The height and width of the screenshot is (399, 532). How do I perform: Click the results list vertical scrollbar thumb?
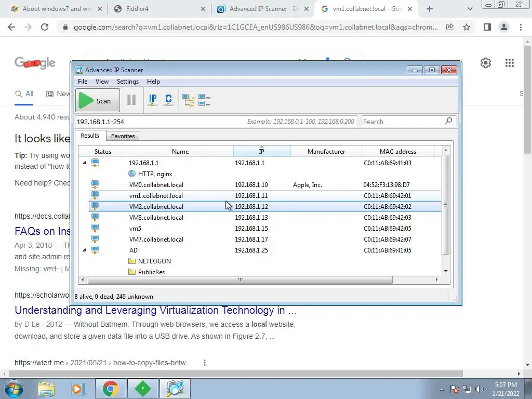(x=445, y=205)
